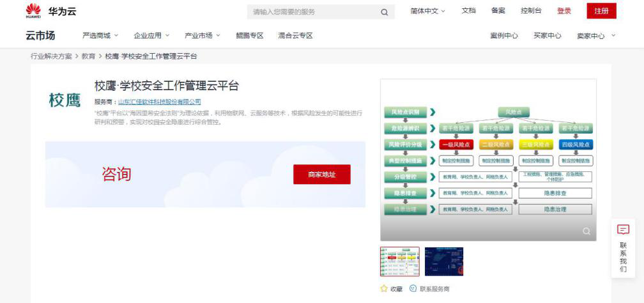Open the 混合云专区 tab

tap(295, 36)
